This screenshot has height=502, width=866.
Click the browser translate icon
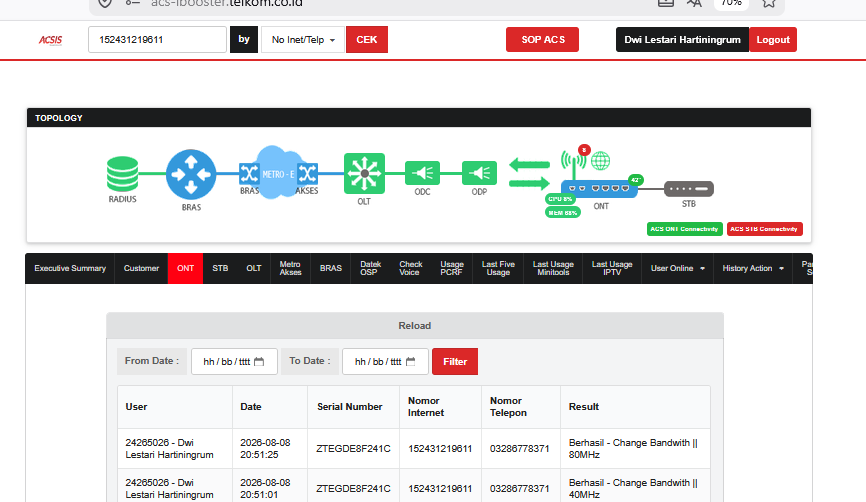click(x=694, y=3)
